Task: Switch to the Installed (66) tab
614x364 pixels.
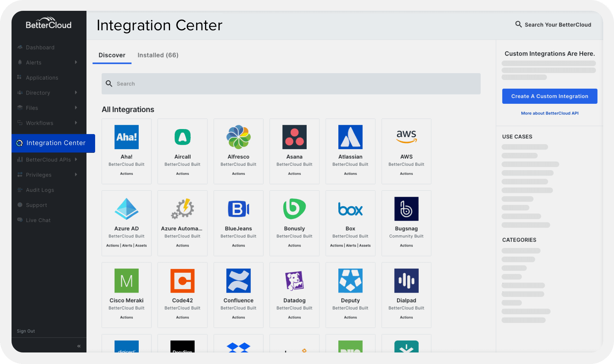Action: 158,55
